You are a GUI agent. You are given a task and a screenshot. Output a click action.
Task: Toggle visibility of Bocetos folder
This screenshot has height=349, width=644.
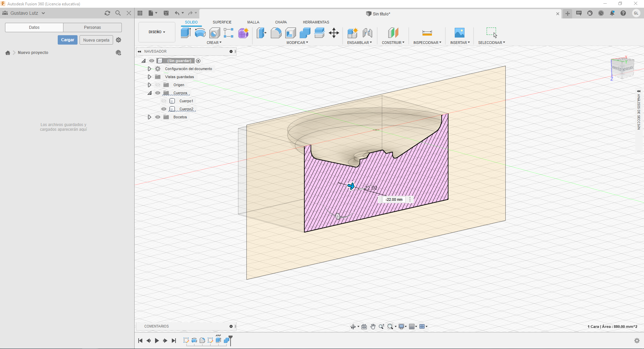point(158,117)
